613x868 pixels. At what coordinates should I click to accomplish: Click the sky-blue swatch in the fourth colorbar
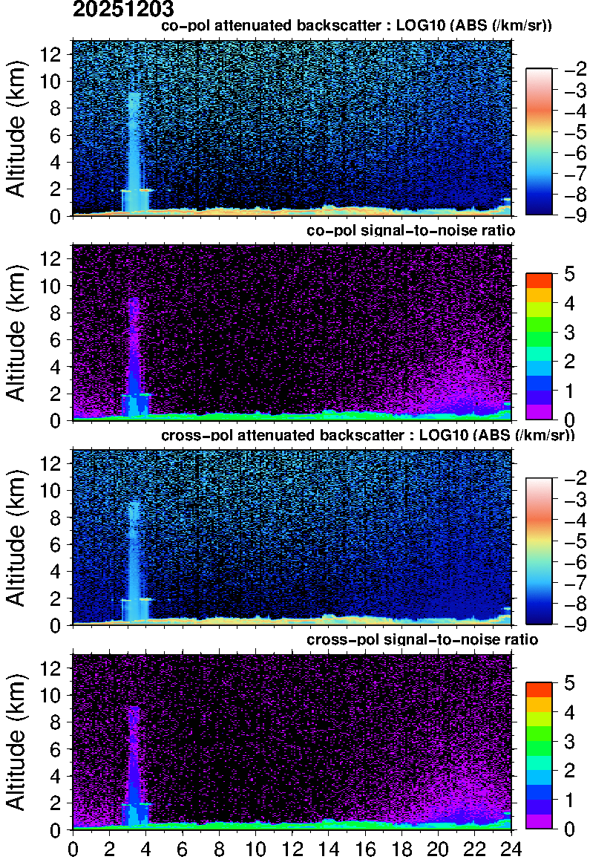coord(539,777)
